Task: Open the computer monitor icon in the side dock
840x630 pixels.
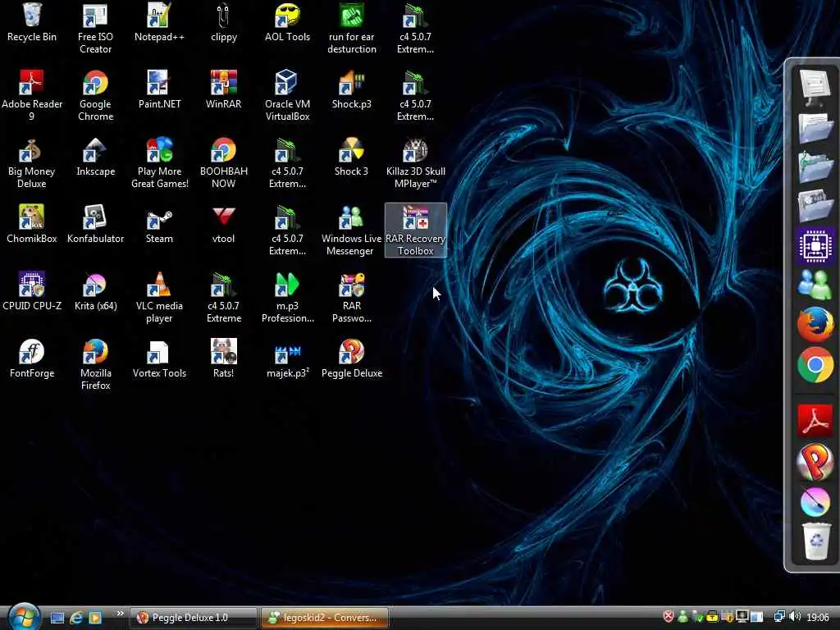Action: pyautogui.click(x=815, y=87)
